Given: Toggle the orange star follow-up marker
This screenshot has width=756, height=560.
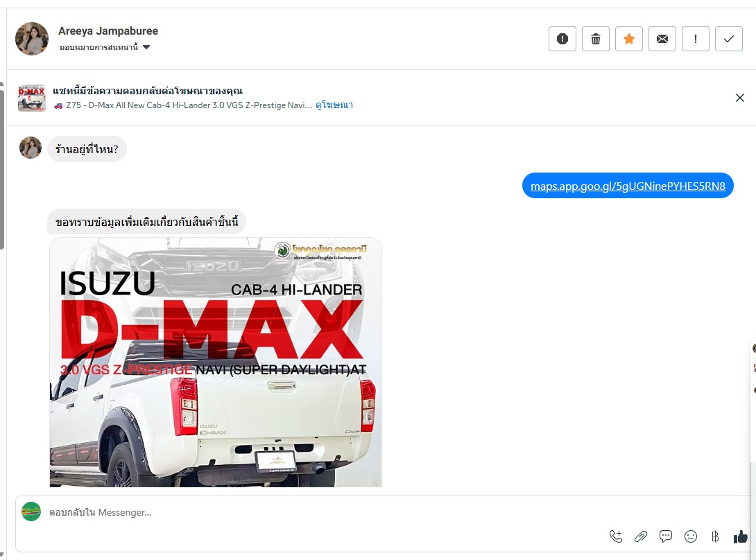Looking at the screenshot, I should tap(628, 39).
